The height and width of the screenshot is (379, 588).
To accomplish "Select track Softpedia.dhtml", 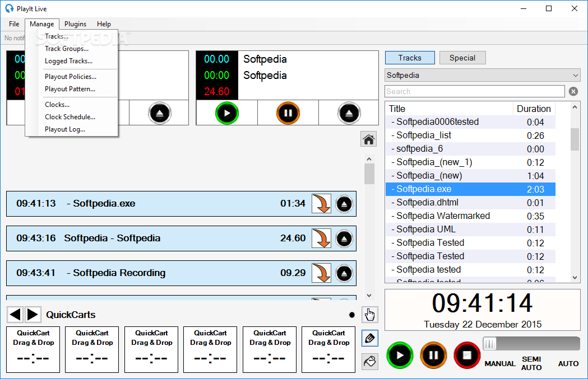I will coord(471,203).
